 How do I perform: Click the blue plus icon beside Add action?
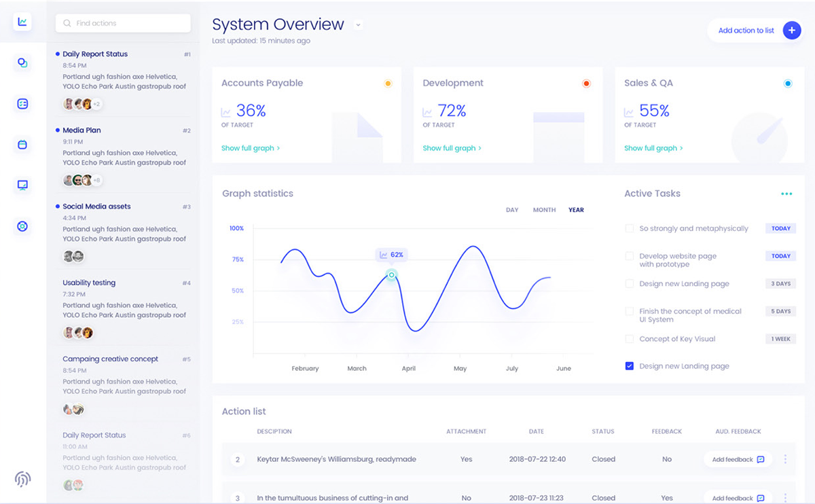click(x=791, y=31)
